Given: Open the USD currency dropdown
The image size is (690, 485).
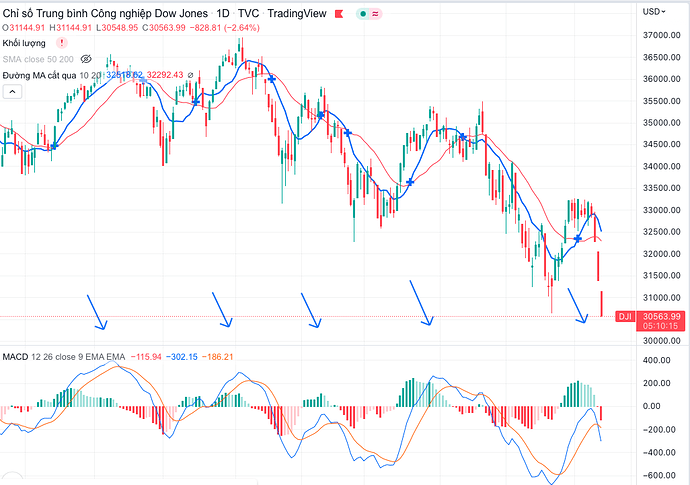Looking at the screenshot, I should [x=653, y=12].
